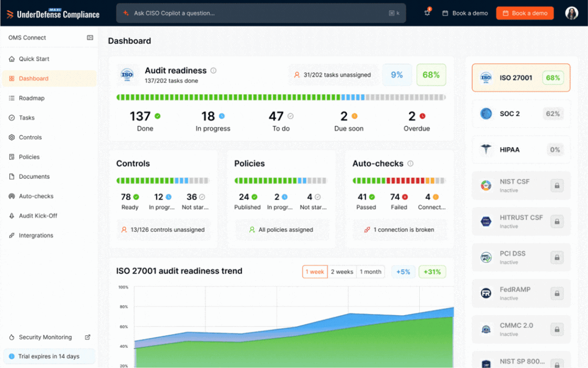Switch trend range to 2 weeks
The image size is (588, 368).
342,272
